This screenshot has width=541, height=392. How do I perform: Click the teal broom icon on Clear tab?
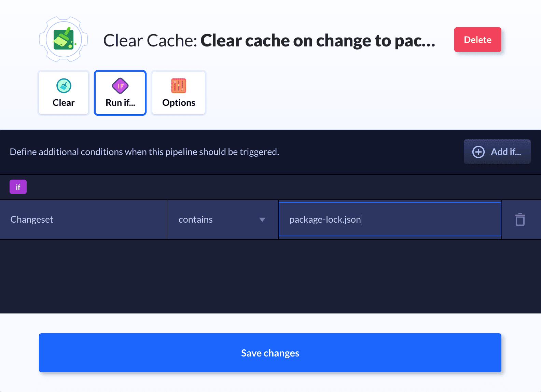pos(64,86)
